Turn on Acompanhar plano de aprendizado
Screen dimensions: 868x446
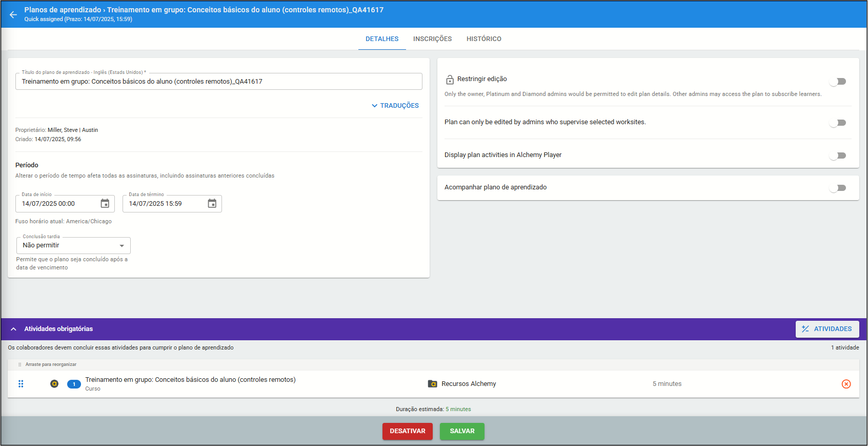click(x=838, y=188)
